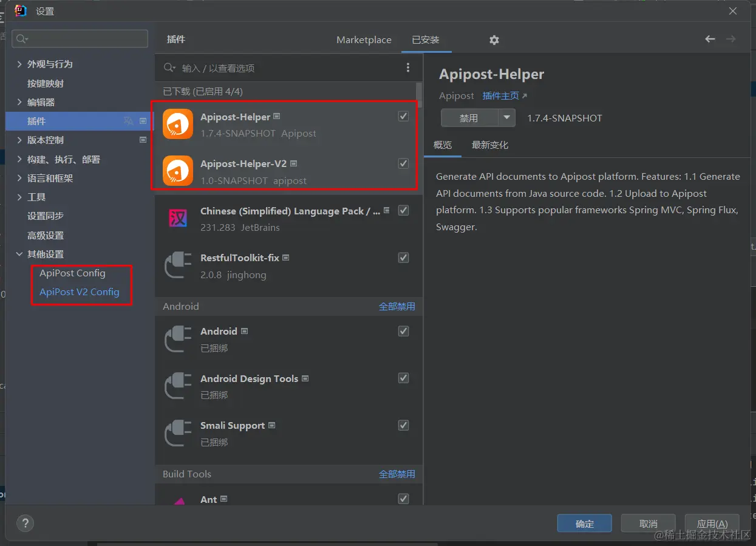Uncheck the Apipost-Helper-V2 plugin checkbox

pyautogui.click(x=403, y=163)
